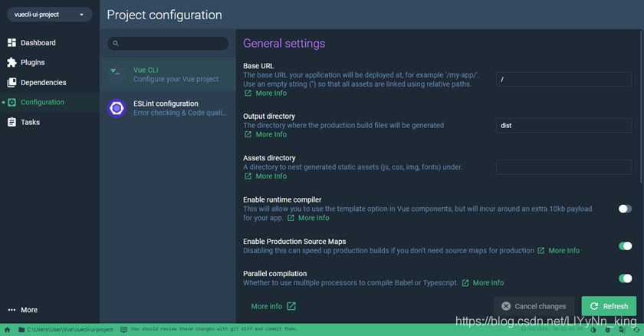Click the home icon in status bar
The image size is (644, 336).
coord(7,329)
